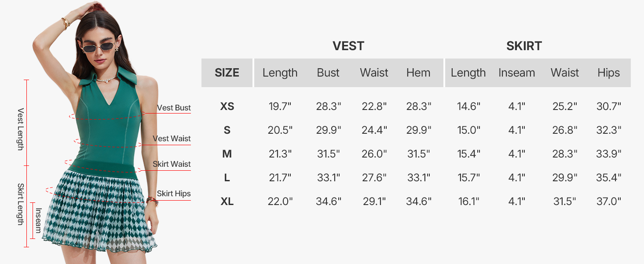Click the XS size row label
This screenshot has width=644, height=264.
click(227, 106)
